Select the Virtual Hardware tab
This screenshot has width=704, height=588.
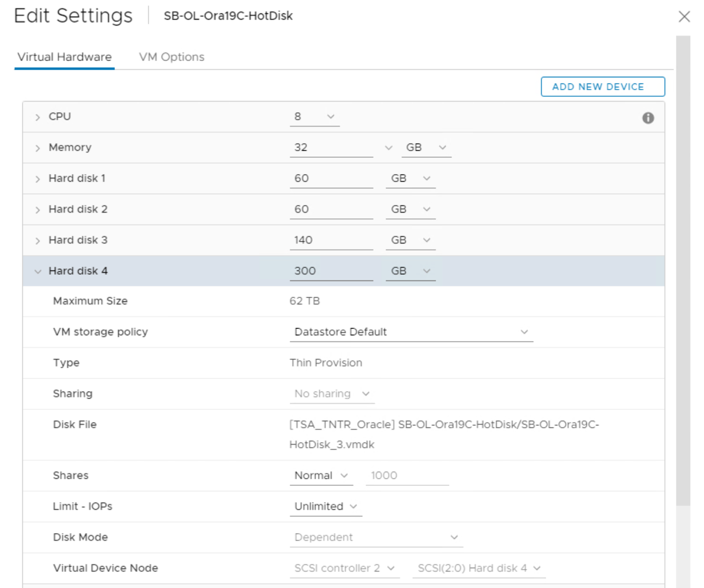[64, 57]
